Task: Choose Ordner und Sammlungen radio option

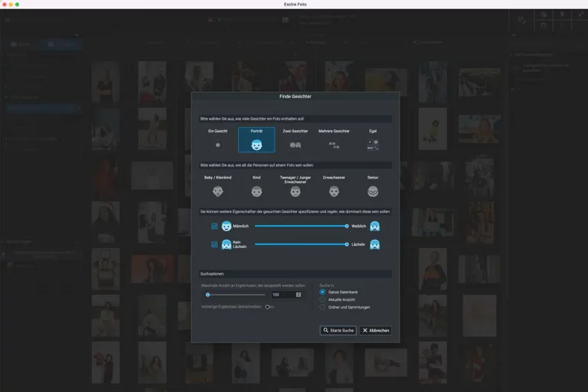Action: coord(322,307)
